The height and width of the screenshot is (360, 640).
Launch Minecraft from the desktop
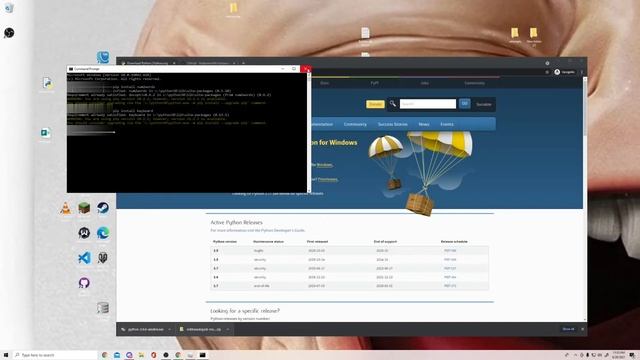point(84,208)
